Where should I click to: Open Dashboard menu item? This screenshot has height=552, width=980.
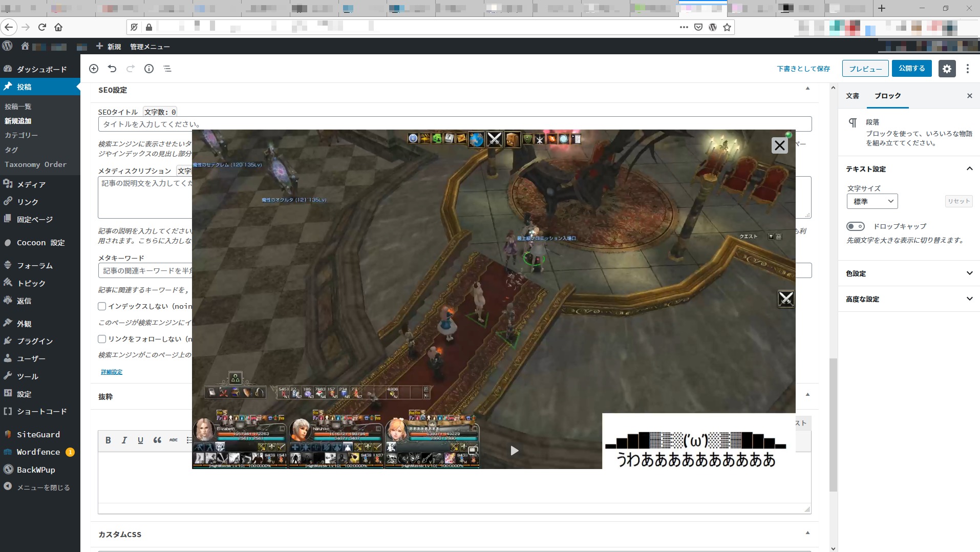click(x=40, y=69)
